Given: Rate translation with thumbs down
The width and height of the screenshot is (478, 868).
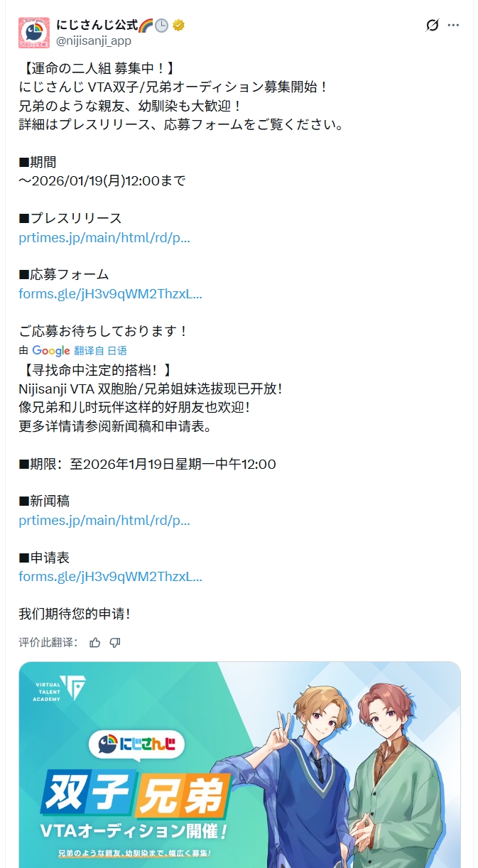Looking at the screenshot, I should 115,643.
